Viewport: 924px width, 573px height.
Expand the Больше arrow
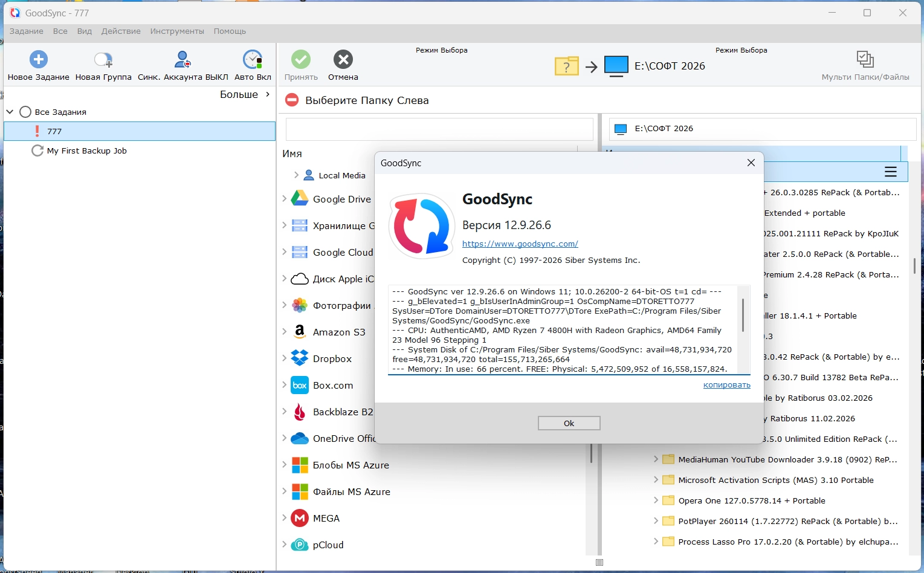268,94
